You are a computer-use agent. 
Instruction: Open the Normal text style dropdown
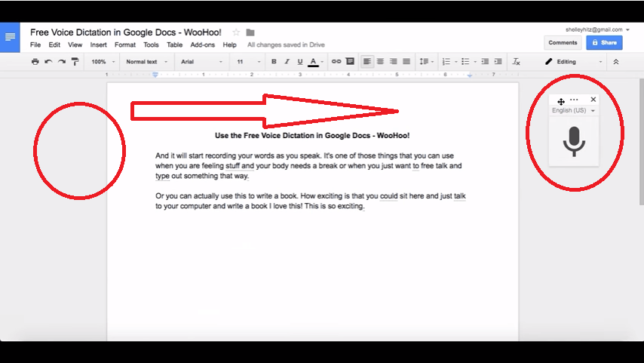(x=146, y=62)
